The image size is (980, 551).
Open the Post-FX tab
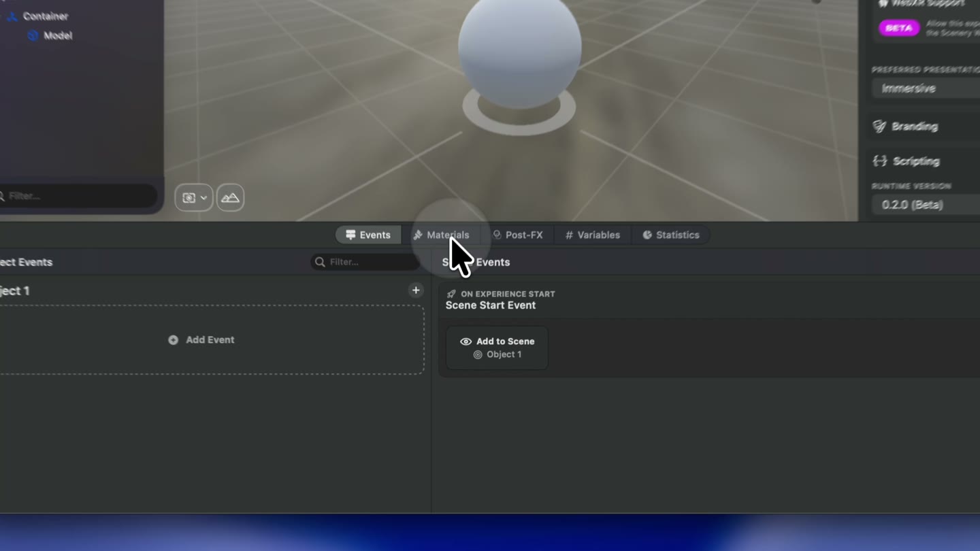[x=518, y=235]
